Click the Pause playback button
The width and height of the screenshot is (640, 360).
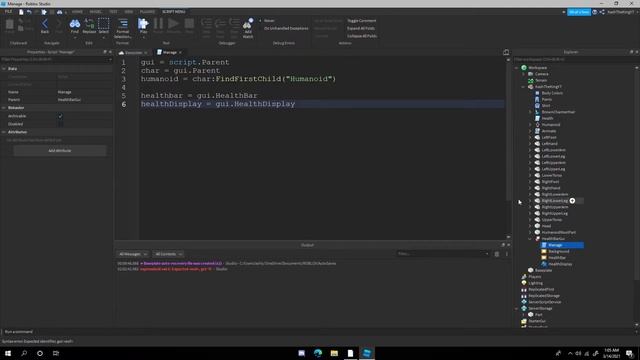point(158,24)
